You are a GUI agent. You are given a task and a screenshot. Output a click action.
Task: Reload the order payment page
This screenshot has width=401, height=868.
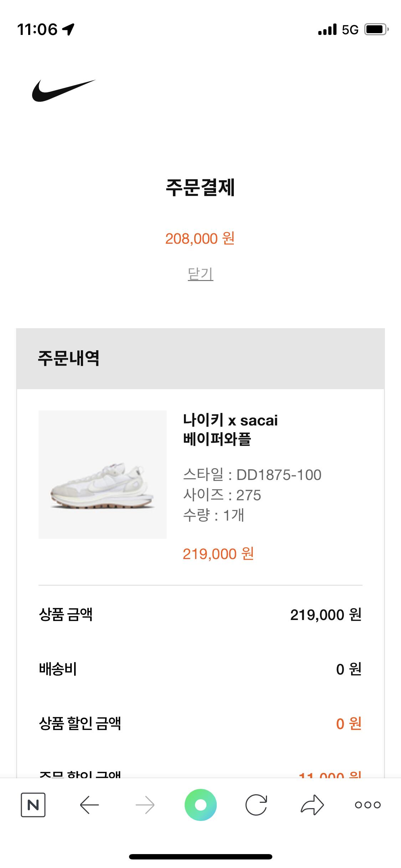tap(256, 805)
